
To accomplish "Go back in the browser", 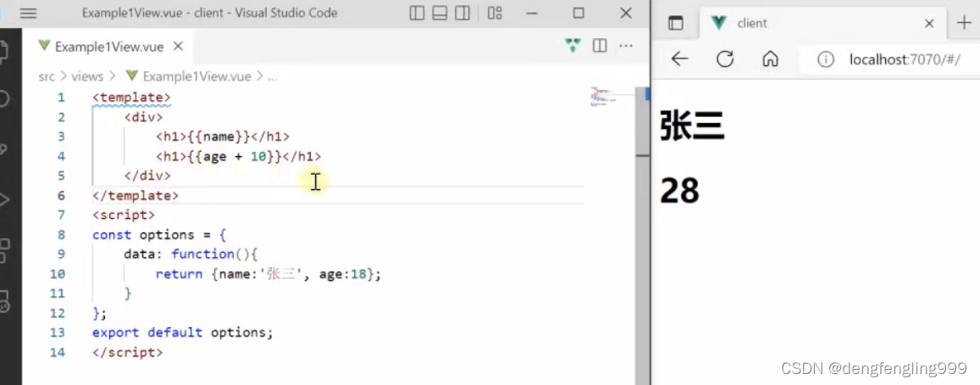I will click(679, 59).
